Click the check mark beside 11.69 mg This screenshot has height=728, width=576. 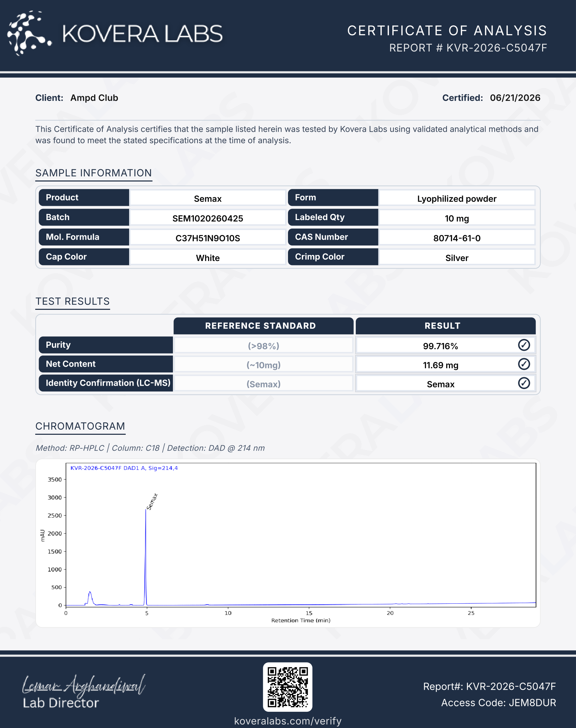tap(524, 364)
